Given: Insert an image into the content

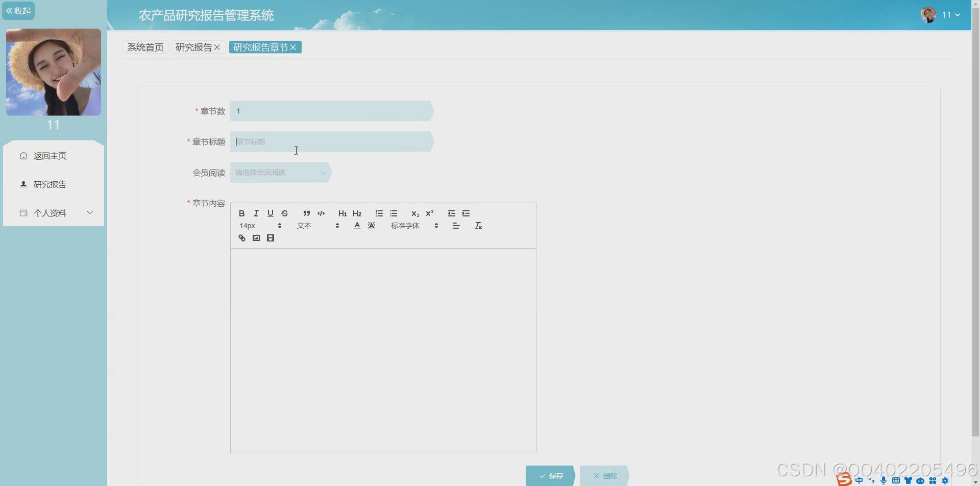Looking at the screenshot, I should tap(256, 238).
